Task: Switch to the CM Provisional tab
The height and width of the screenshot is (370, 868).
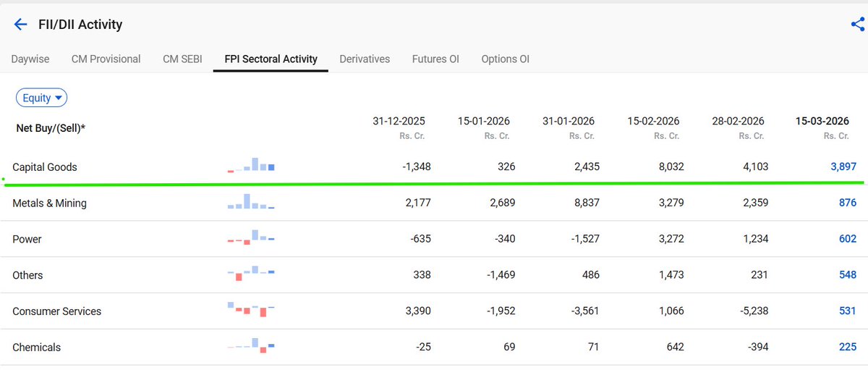Action: [106, 59]
